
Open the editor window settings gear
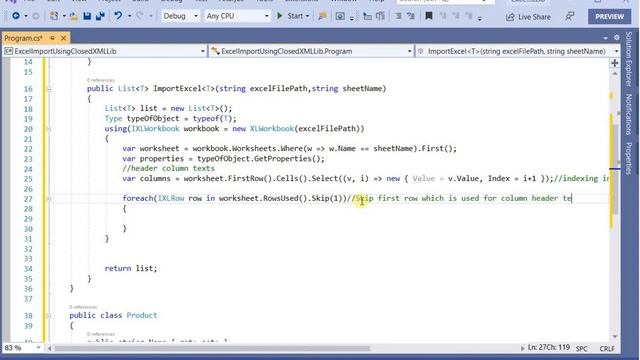click(x=616, y=38)
